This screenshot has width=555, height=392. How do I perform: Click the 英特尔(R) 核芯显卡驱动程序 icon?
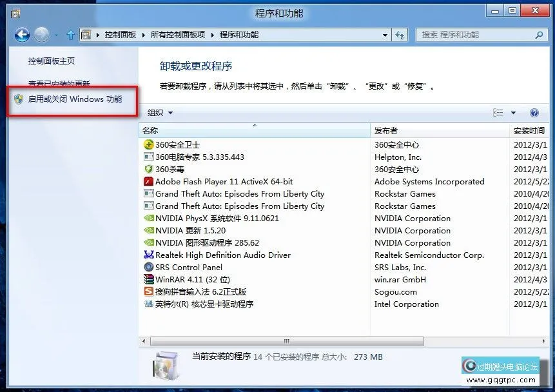pyautogui.click(x=148, y=304)
